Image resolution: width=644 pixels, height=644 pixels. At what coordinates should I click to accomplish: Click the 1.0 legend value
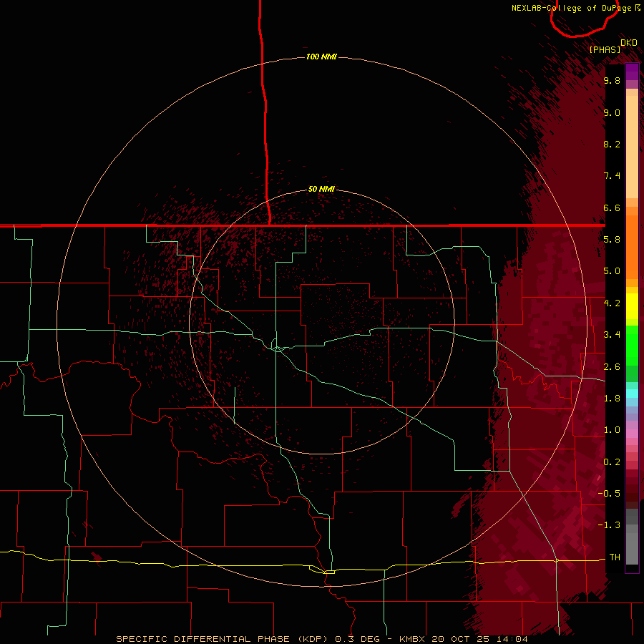pyautogui.click(x=612, y=430)
